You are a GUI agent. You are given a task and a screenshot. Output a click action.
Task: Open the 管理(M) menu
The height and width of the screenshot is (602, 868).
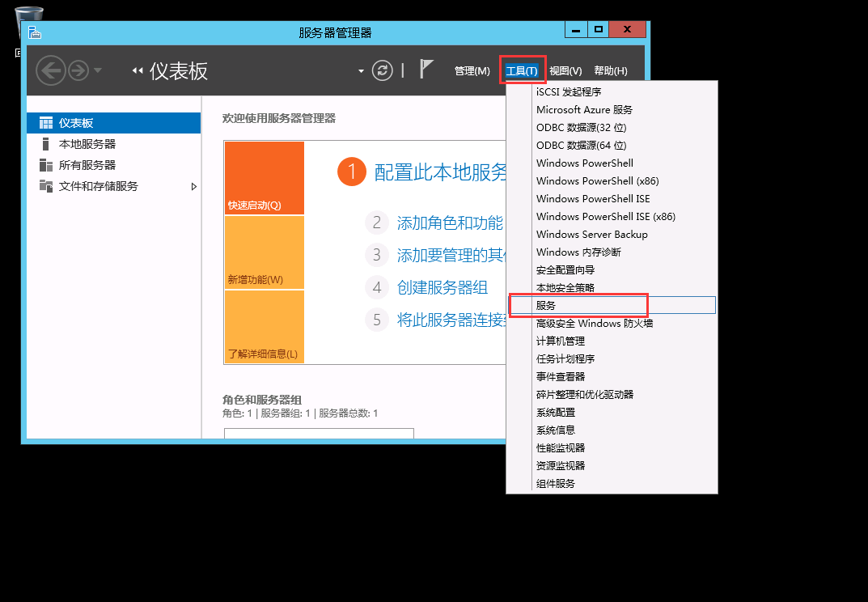click(x=472, y=71)
